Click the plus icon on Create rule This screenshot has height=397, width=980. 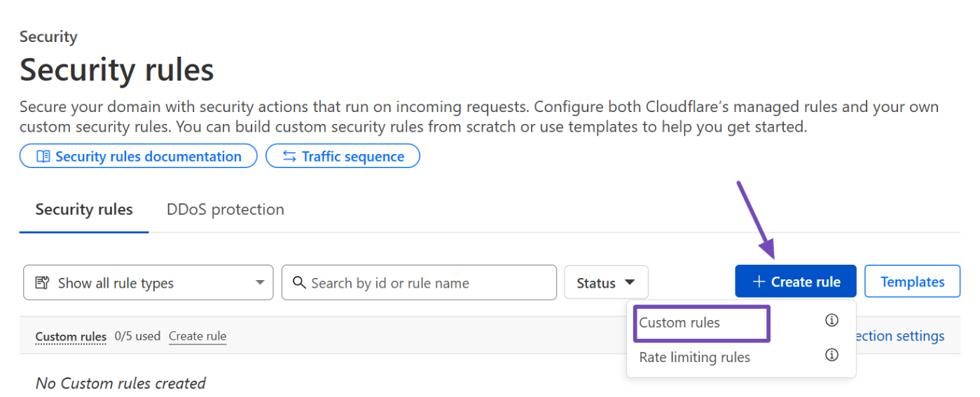click(759, 281)
